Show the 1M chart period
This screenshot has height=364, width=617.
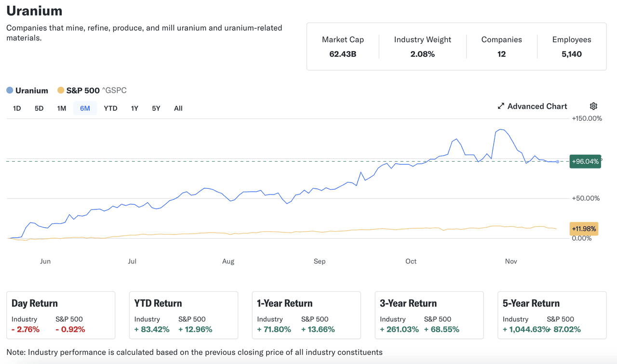coord(62,108)
